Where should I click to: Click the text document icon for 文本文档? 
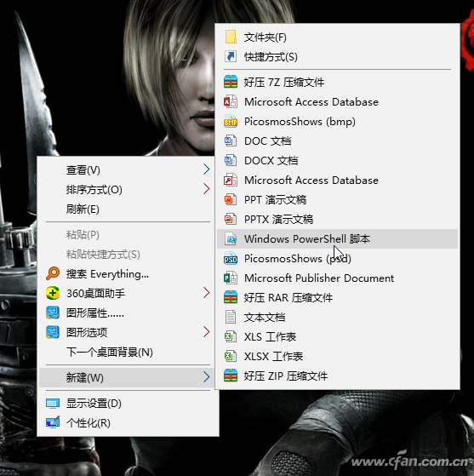coord(231,317)
